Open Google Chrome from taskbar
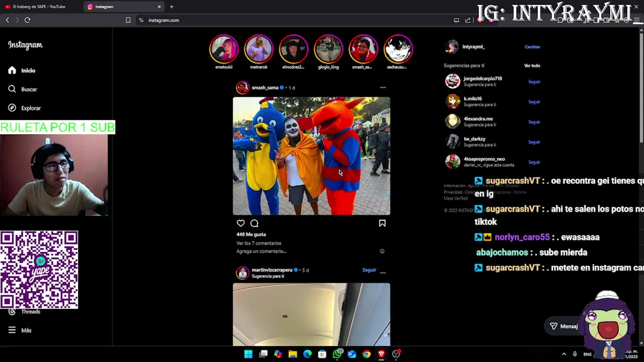 click(366, 354)
